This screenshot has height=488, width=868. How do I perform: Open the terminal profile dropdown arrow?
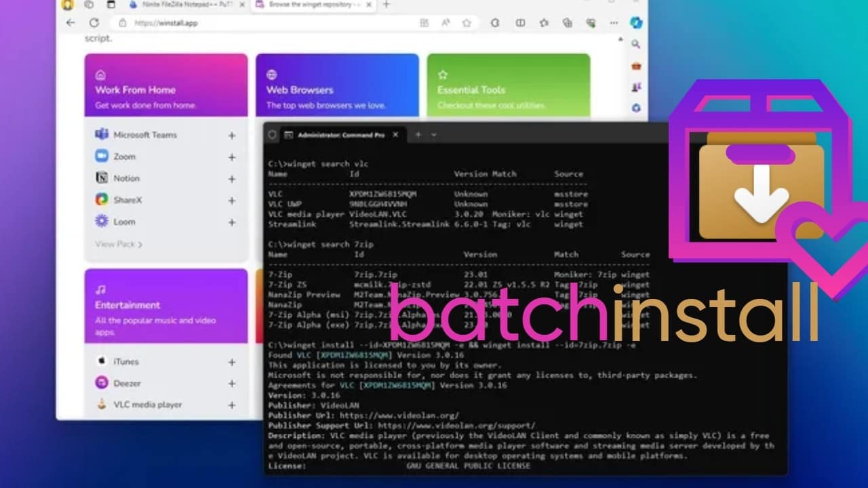434,135
